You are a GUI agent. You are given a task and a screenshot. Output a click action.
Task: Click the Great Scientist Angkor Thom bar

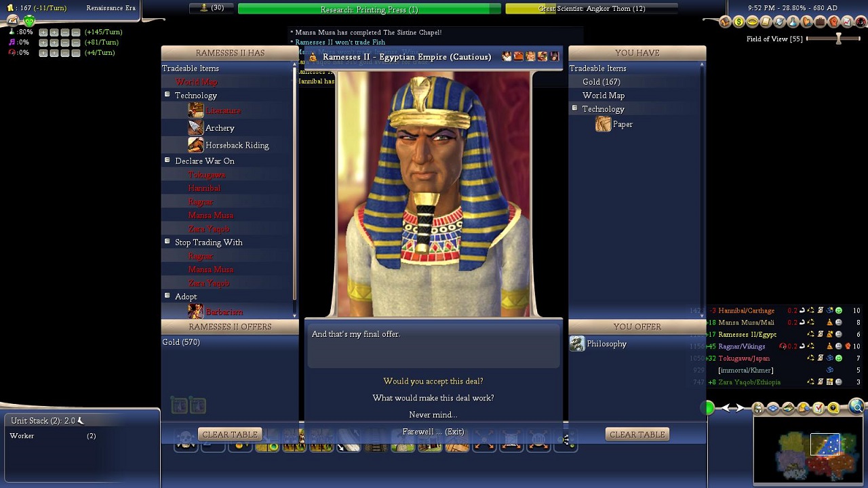(591, 9)
